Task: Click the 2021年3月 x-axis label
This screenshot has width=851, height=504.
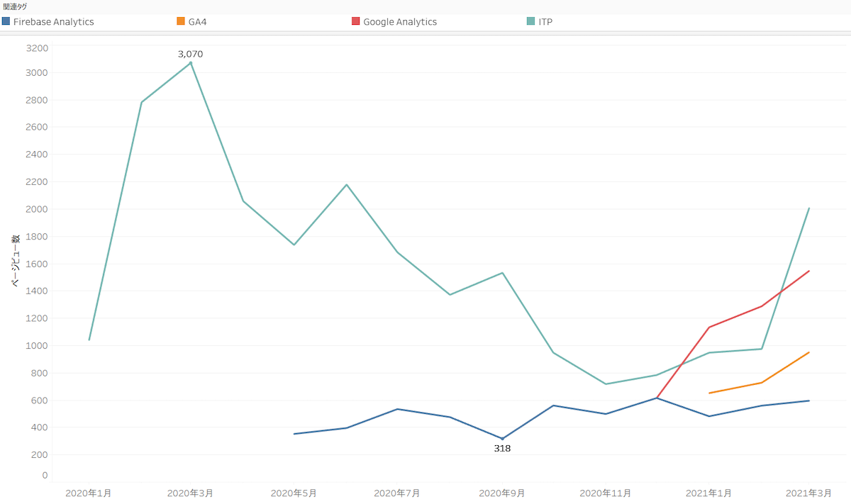Action: pos(809,493)
